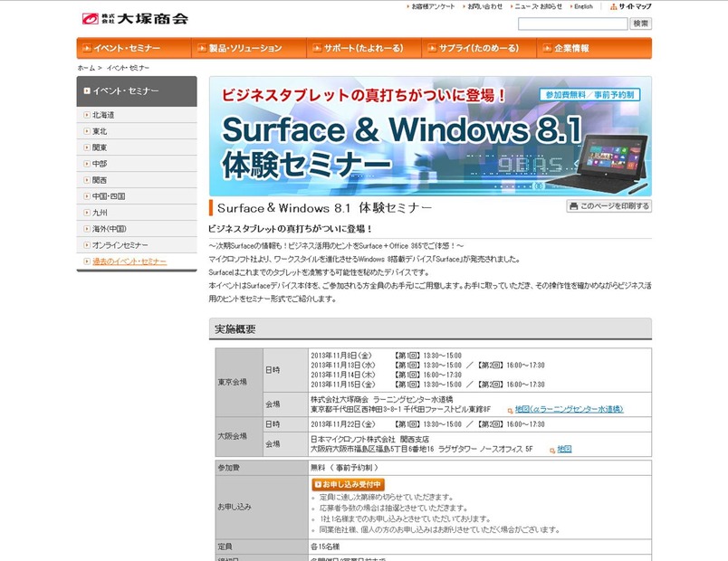Click the 無料(事前予約制) fee cell
The width and height of the screenshot is (728, 561).
pyautogui.click(x=480, y=468)
